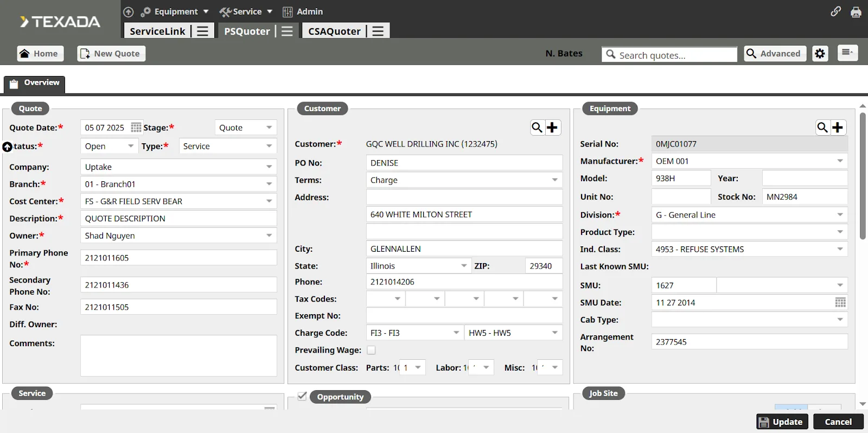Screen dimensions: 868x433
Task: Click the Cancel button
Action: point(838,422)
